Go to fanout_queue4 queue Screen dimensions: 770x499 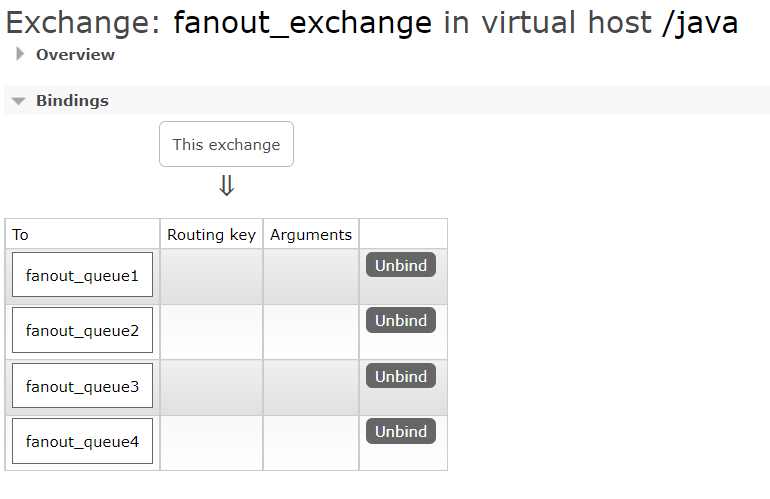click(x=82, y=441)
